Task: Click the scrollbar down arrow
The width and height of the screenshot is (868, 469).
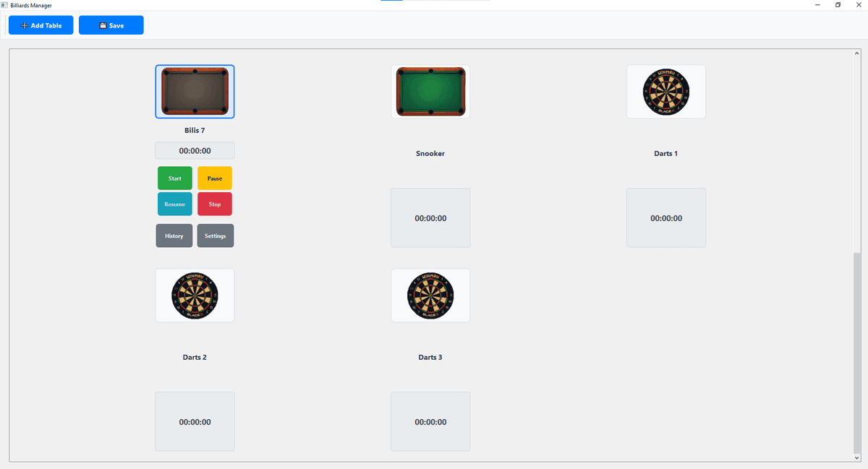Action: click(x=856, y=457)
